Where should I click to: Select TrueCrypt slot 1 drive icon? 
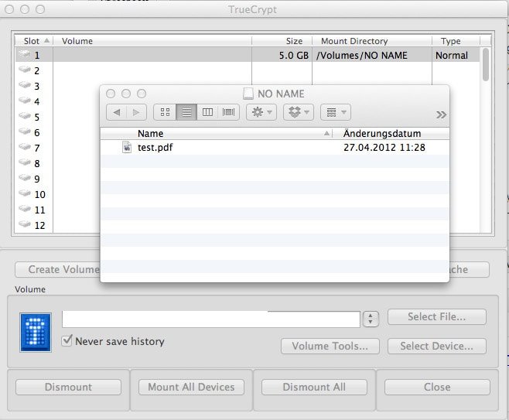point(25,54)
